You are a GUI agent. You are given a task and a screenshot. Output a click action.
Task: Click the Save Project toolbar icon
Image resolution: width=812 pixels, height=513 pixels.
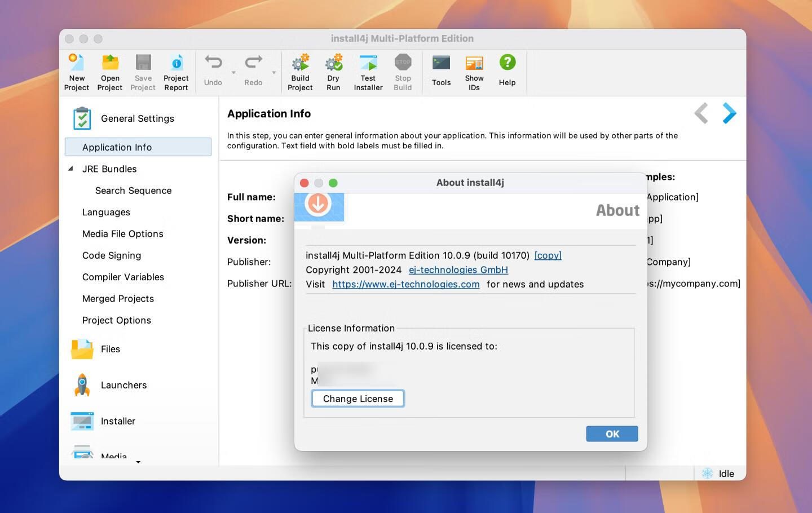coord(143,72)
